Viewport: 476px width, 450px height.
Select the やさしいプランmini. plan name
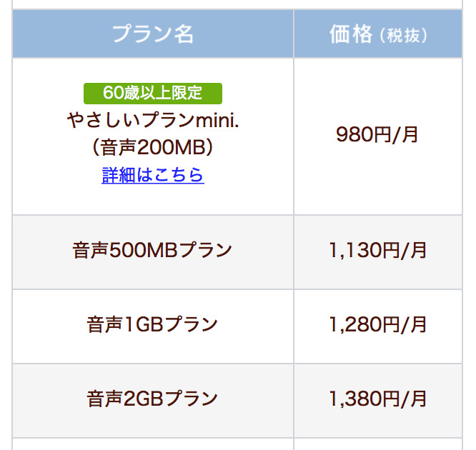click(x=153, y=119)
